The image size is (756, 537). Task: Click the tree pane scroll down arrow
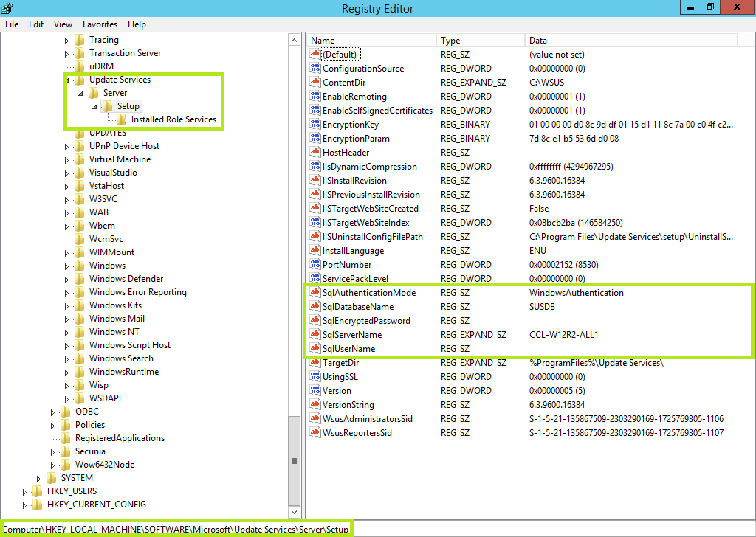(294, 511)
